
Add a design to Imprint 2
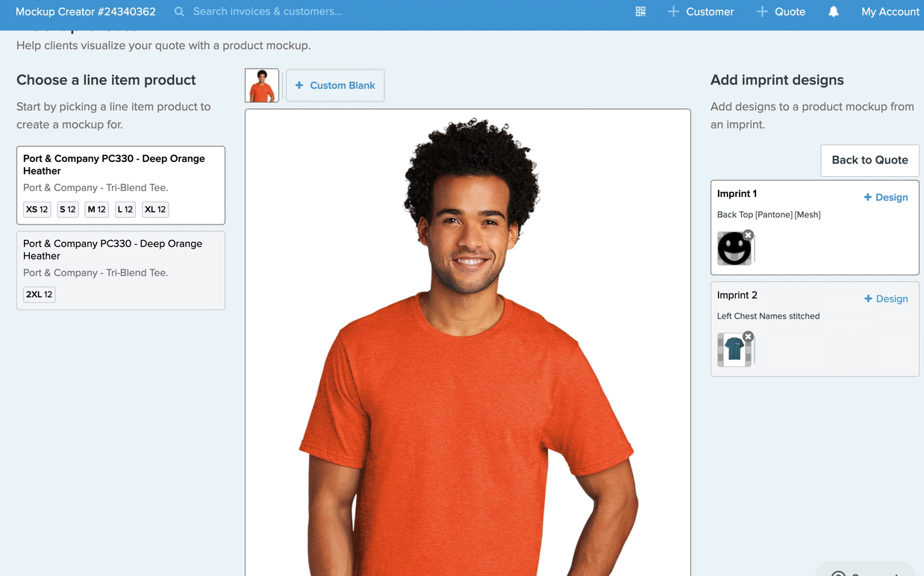tap(886, 299)
